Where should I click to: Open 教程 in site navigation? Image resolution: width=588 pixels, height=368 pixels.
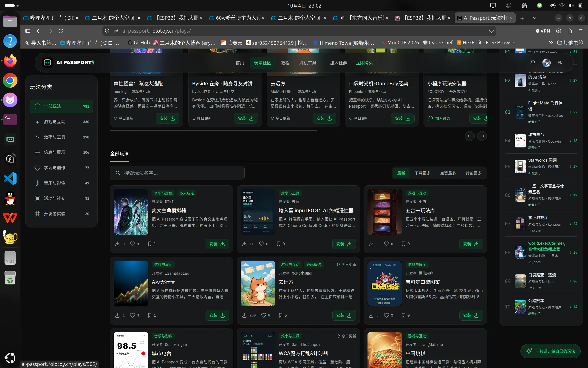[285, 63]
